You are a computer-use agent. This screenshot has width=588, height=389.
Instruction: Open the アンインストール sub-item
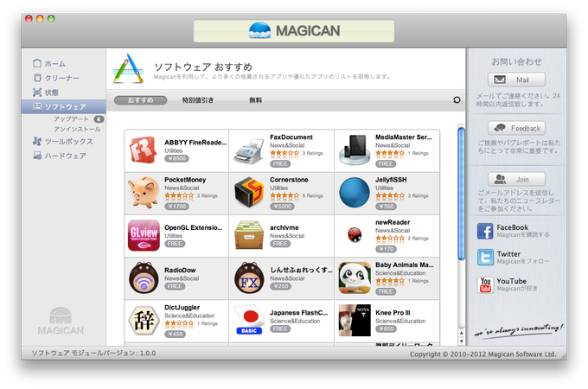[x=77, y=130]
